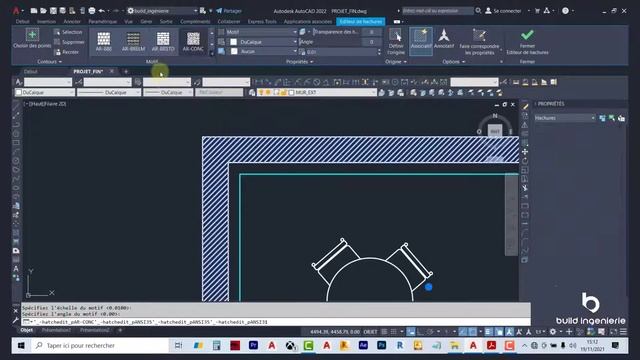Viewport: 640px width, 360px height.
Task: Switch to the Présentation2 layout tab
Action: (x=94, y=330)
